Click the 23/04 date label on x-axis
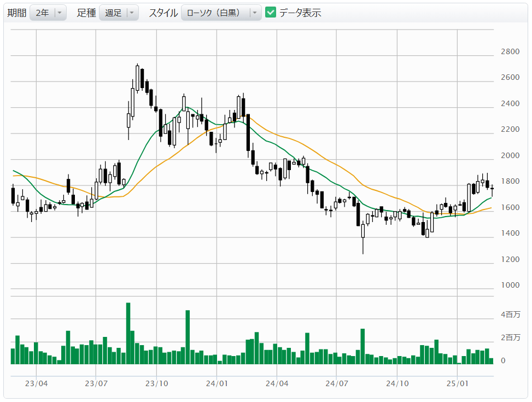Screen dimensions: 532x402 pos(36,383)
